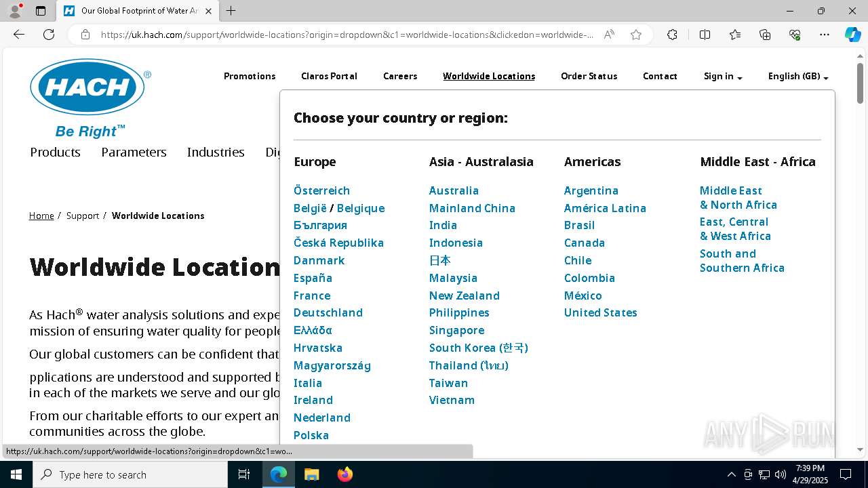Close the Hach Worldwide Locations tab

pos(209,11)
